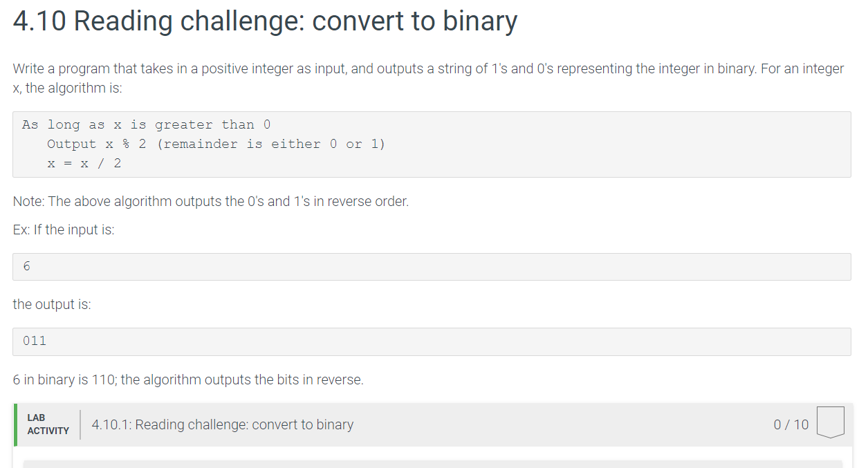Open activity 4.10.1 title link

(x=223, y=424)
